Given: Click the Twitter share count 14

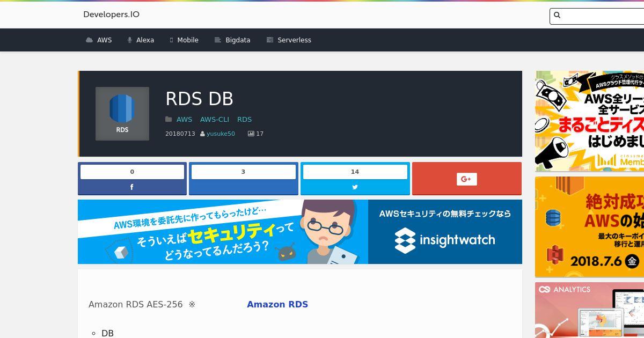Looking at the screenshot, I should tap(355, 172).
